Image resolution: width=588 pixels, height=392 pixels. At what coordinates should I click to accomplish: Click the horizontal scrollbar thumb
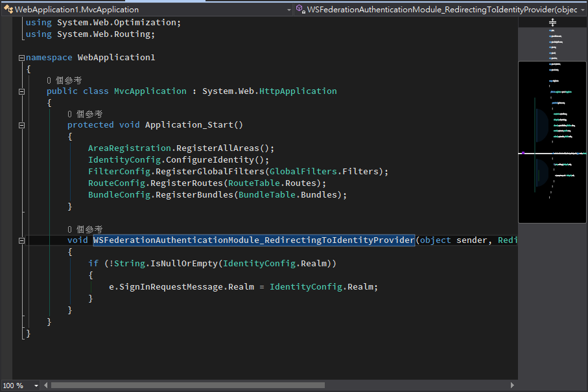[188, 386]
